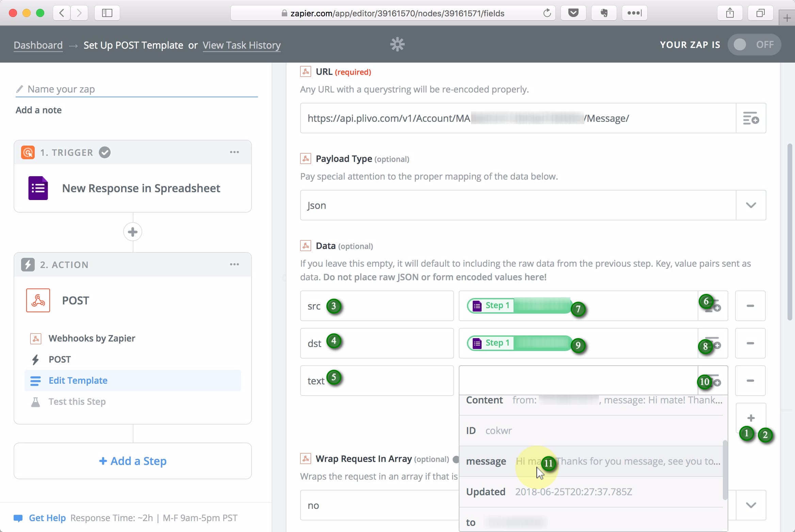Remove the text data row
Image resolution: width=795 pixels, height=532 pixels.
coord(750,381)
